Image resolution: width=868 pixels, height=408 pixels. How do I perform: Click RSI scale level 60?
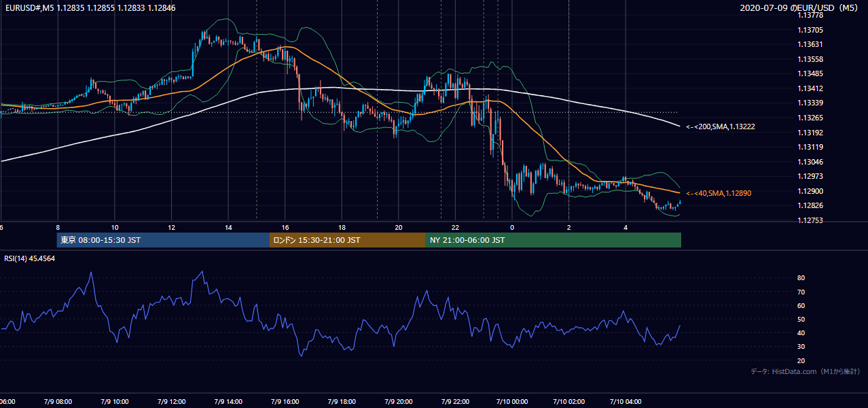click(801, 305)
